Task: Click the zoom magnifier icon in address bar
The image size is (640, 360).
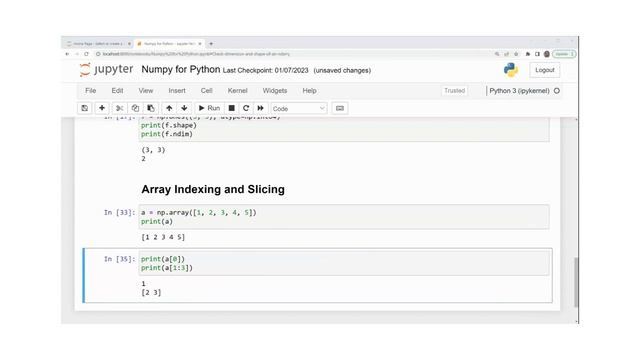Action: (x=497, y=54)
